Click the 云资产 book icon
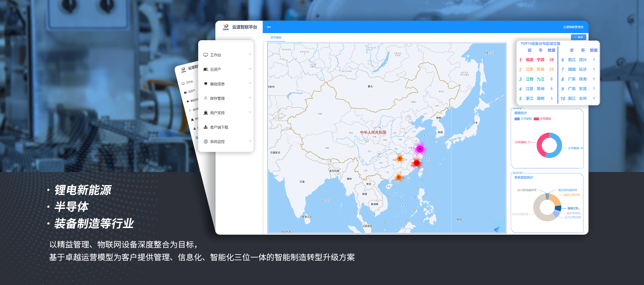Screen dimensions: 644x285 206,69
